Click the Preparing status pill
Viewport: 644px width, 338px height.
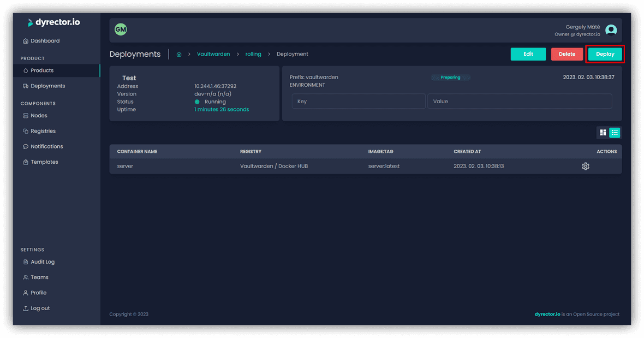450,77
